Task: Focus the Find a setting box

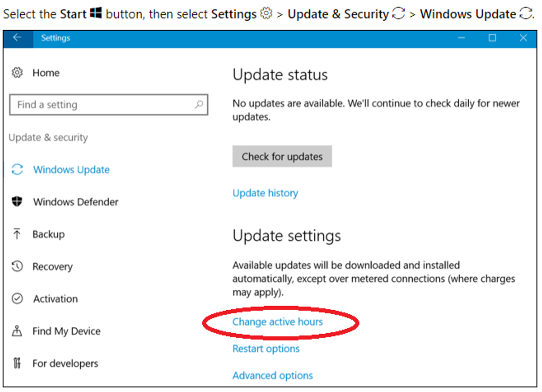Action: (108, 105)
